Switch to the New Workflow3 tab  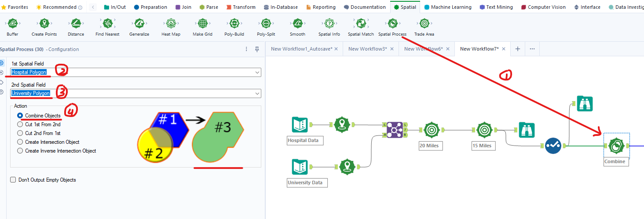(368, 49)
